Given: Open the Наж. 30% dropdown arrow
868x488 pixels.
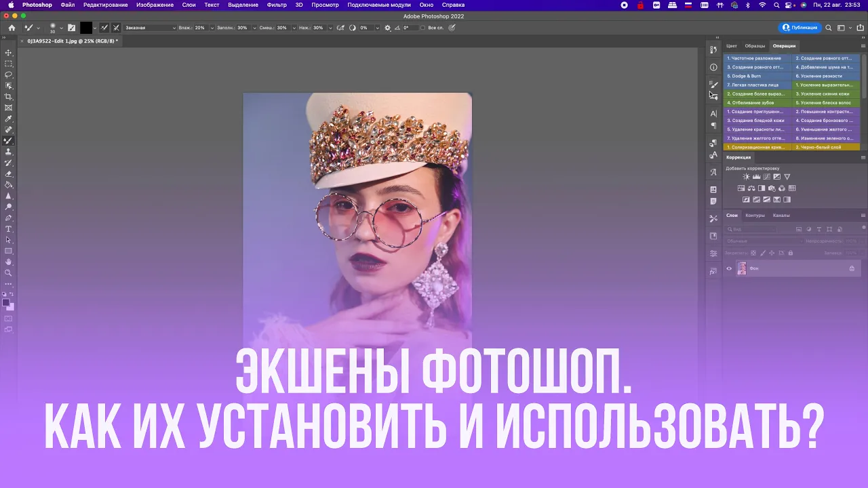Looking at the screenshot, I should pos(330,28).
